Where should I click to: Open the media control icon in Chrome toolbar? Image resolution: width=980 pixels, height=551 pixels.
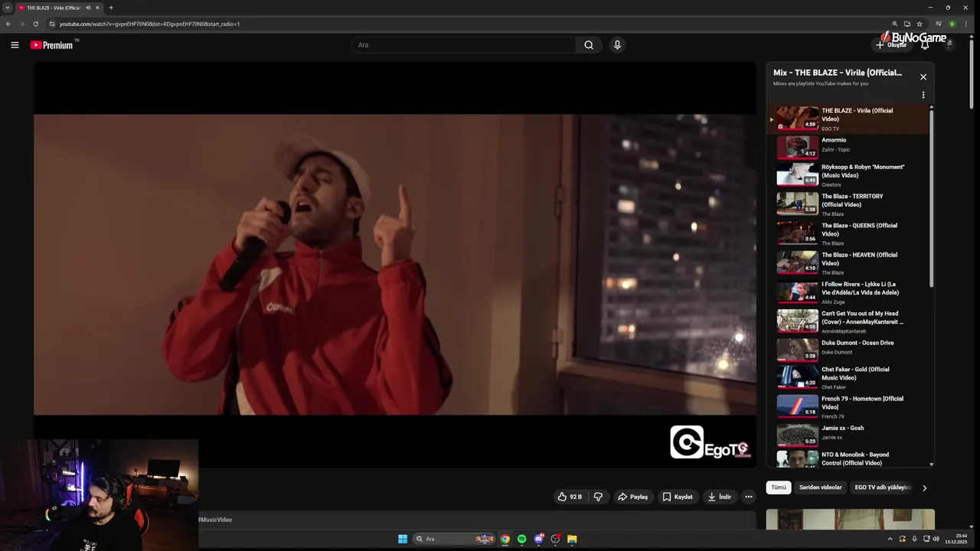point(939,24)
